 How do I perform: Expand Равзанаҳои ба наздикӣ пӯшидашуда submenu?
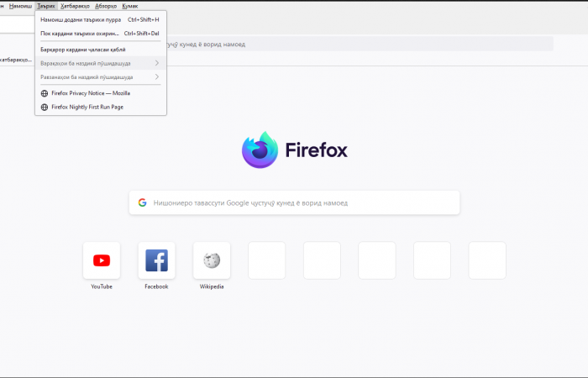point(101,77)
